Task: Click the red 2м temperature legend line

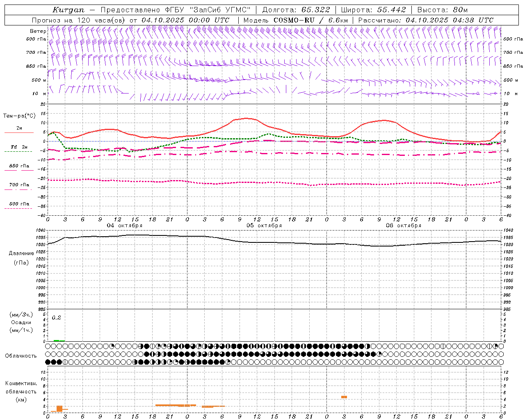Action: (x=19, y=133)
